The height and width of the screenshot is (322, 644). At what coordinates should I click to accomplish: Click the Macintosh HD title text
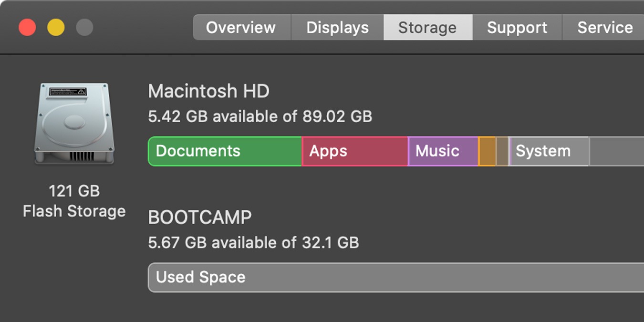pyautogui.click(x=209, y=91)
